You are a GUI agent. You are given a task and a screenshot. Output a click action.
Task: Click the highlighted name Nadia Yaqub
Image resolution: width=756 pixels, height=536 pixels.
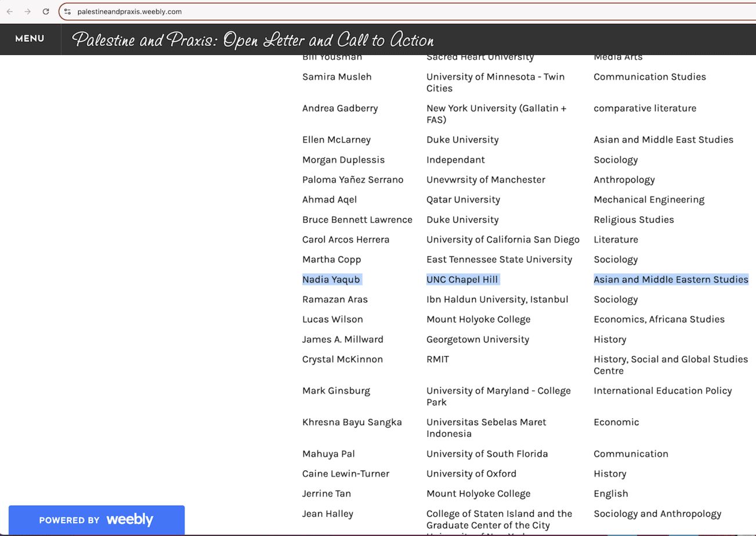click(x=331, y=280)
